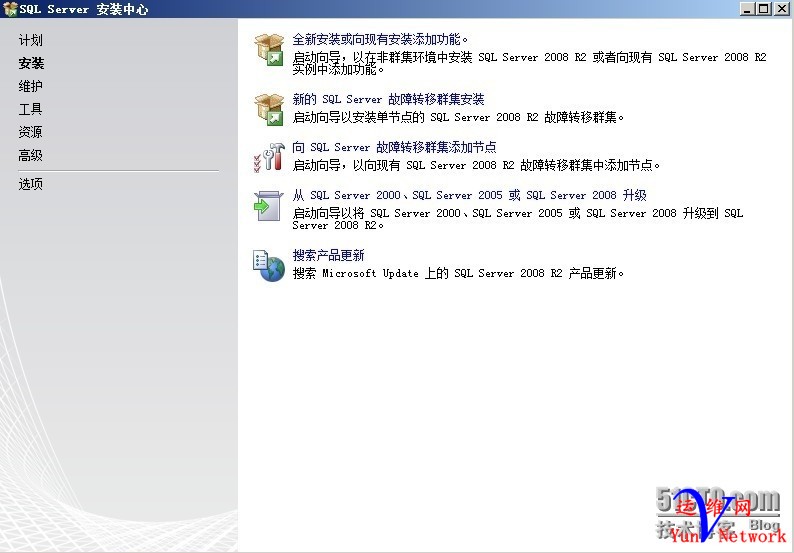Click 从 SQL Server 2000 升级 link
This screenshot has height=553, width=794.
coord(469,195)
